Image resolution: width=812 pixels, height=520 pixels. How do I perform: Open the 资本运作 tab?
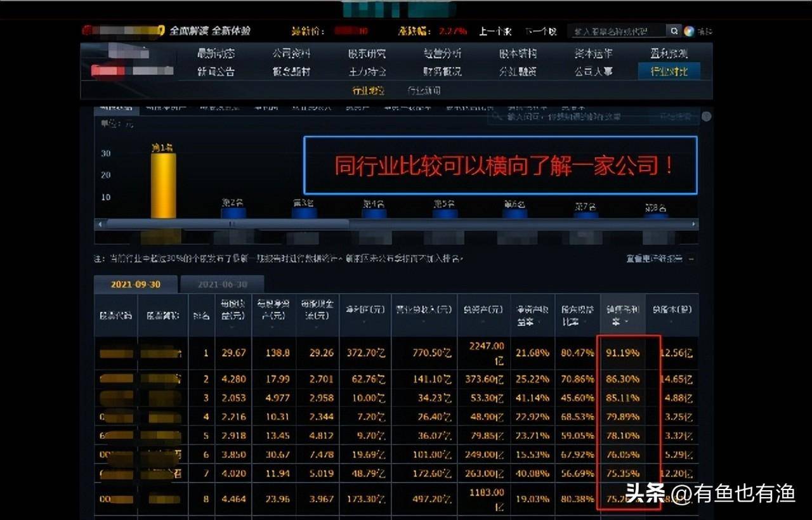point(593,54)
